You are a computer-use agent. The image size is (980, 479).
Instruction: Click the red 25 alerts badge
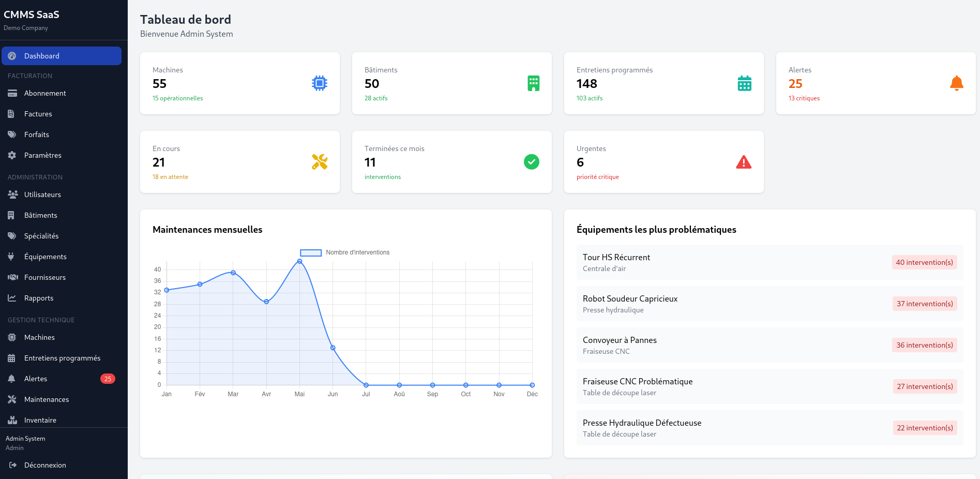[x=108, y=379]
